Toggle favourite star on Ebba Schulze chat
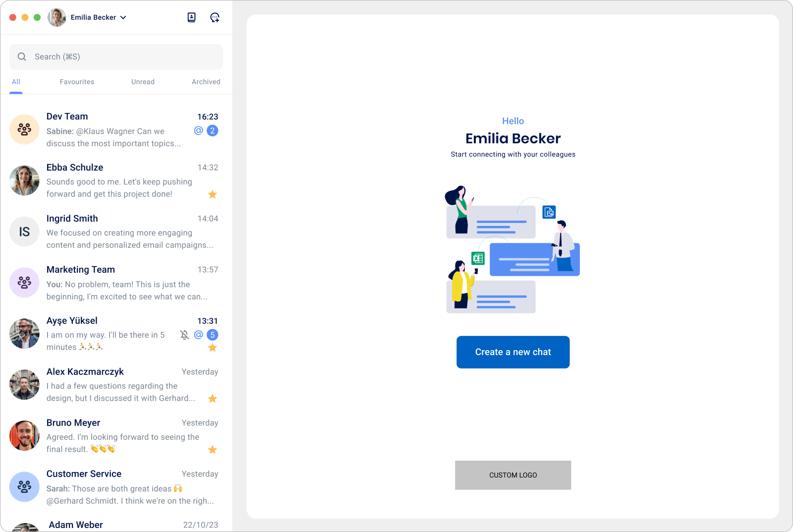Image resolution: width=793 pixels, height=532 pixels. [x=213, y=194]
